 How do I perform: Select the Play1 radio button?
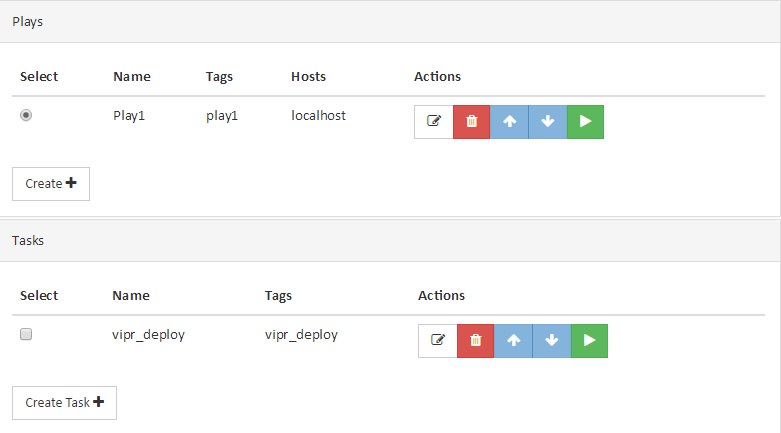coord(26,115)
